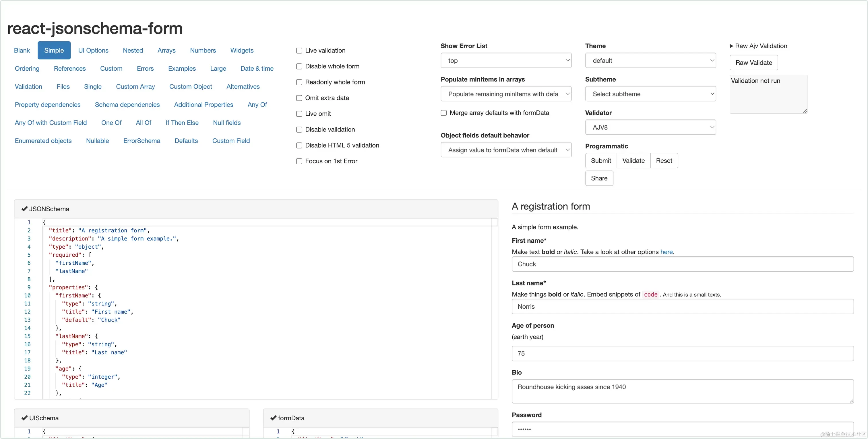Open Populate minItems in arrays dropdown
The width and height of the screenshot is (868, 439).
pos(506,94)
